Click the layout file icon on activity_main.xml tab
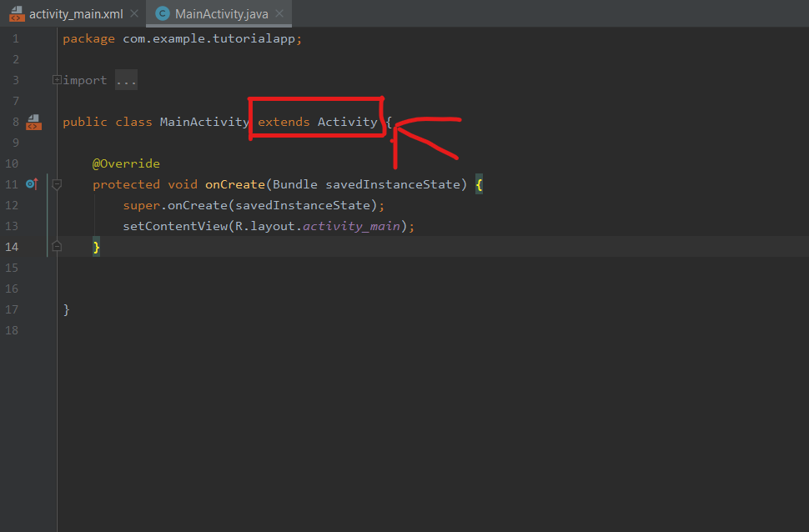Viewport: 809px width, 532px height. (17, 13)
